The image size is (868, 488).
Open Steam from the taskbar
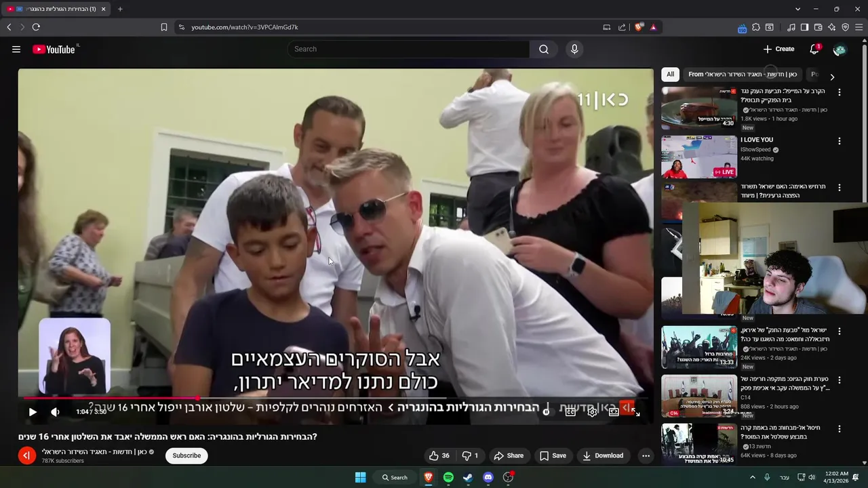pos(468,477)
